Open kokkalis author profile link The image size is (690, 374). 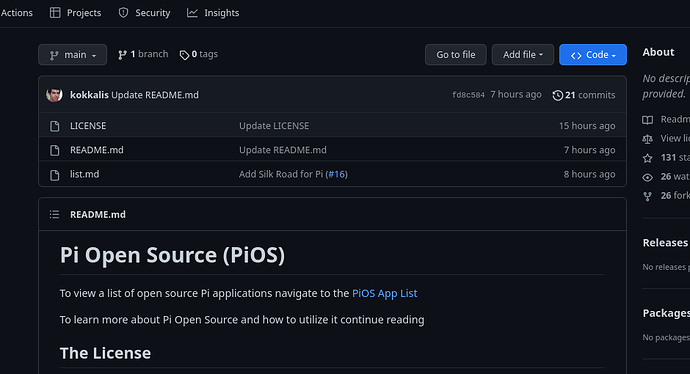[x=89, y=95]
